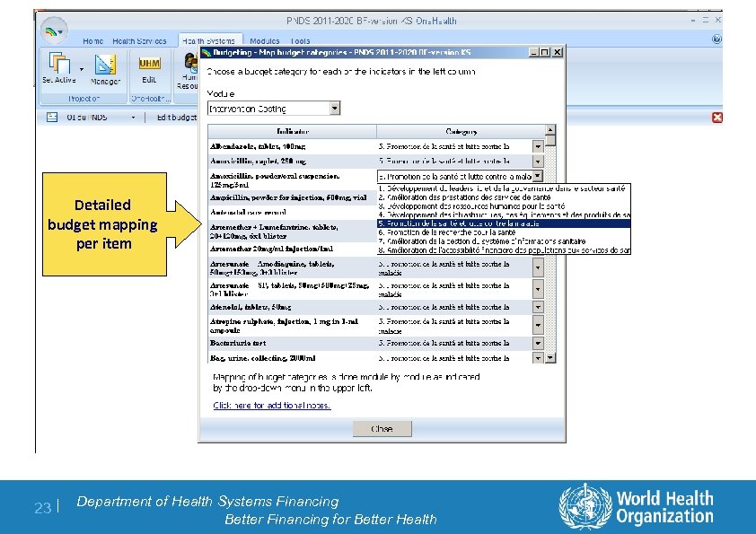Open the Module dropdown showing Intervention Costing
756x534 pixels.
click(333, 108)
